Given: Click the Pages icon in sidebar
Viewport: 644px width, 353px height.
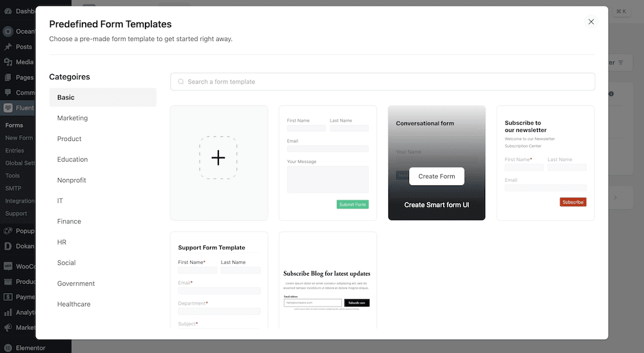Looking at the screenshot, I should [8, 77].
